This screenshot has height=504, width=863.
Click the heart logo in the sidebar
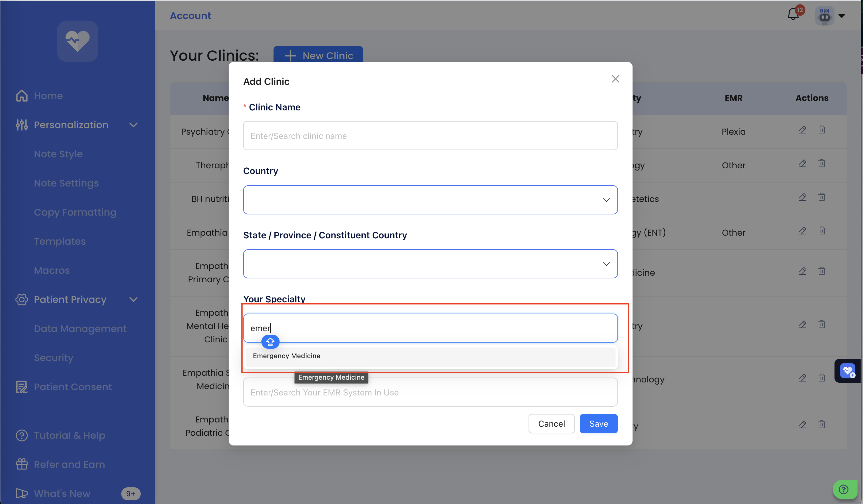[77, 41]
